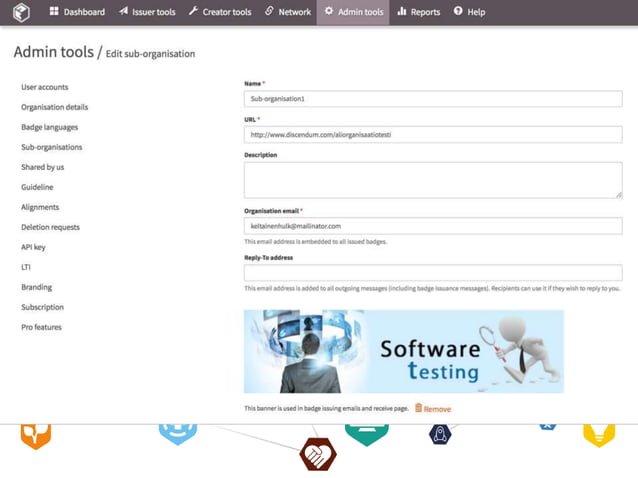The image size is (638, 478).
Task: Open the Help menu
Action: coord(470,12)
